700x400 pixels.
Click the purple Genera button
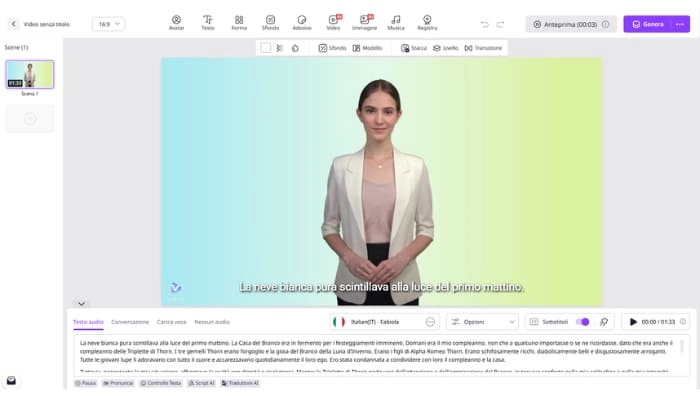(648, 24)
